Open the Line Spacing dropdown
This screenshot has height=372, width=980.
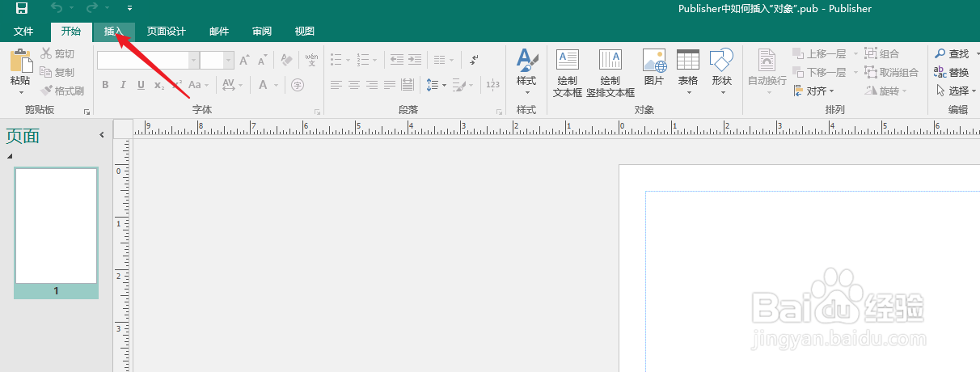tap(437, 85)
